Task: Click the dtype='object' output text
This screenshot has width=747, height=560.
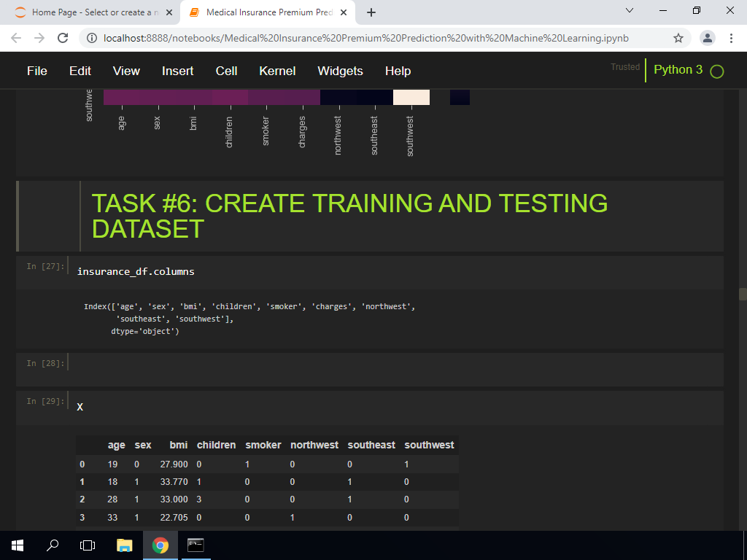Action: tap(145, 332)
